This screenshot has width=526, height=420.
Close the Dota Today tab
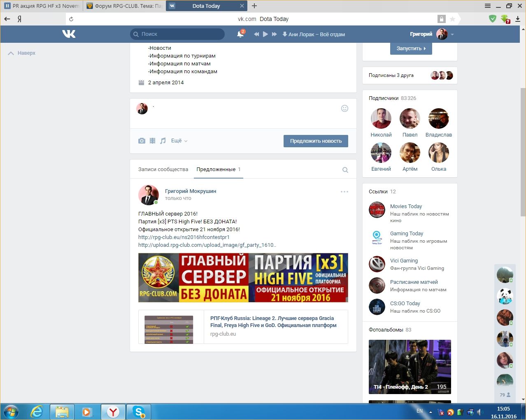pos(242,6)
